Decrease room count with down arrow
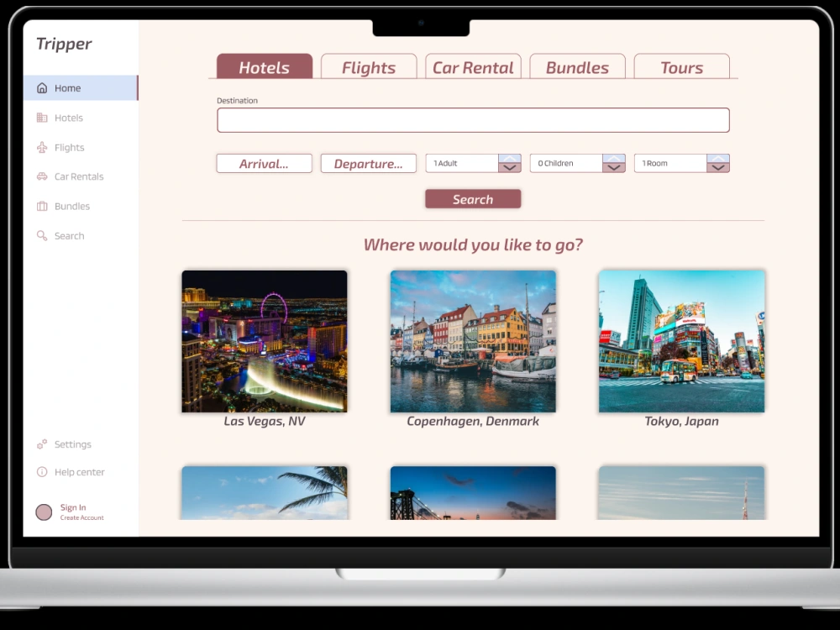This screenshot has height=630, width=840. click(718, 168)
